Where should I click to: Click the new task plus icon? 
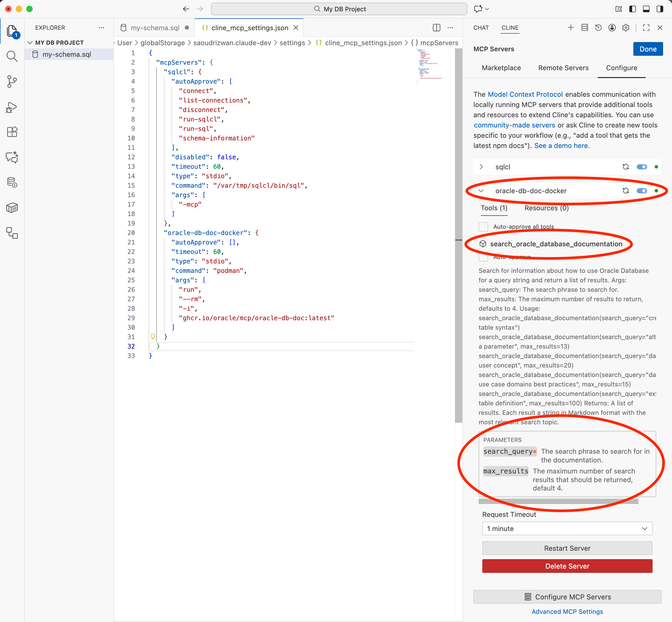click(x=571, y=28)
